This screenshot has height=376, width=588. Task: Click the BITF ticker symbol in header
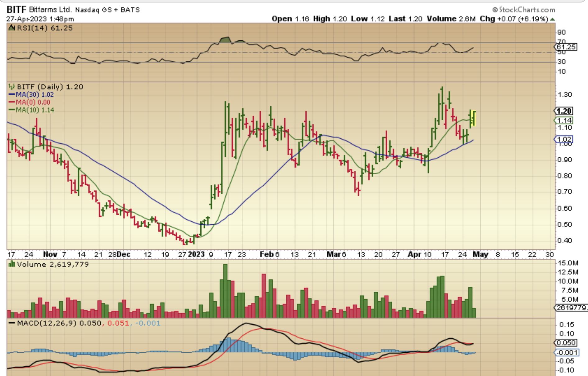(x=16, y=10)
